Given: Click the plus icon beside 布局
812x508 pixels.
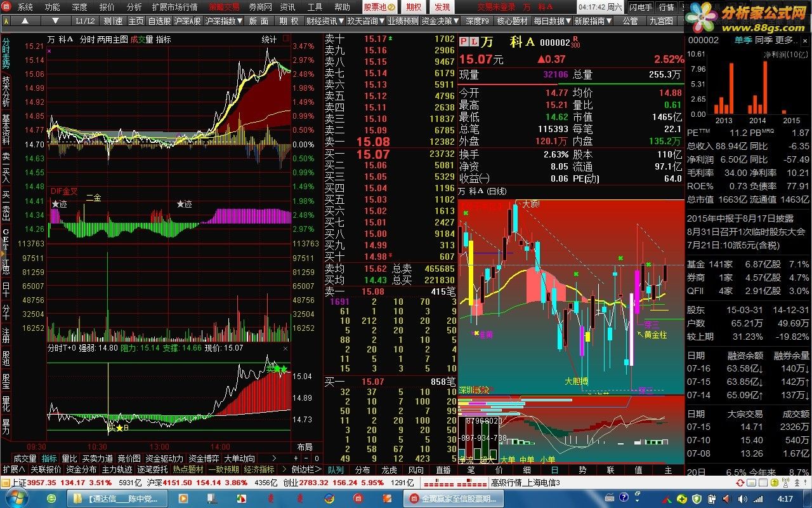Looking at the screenshot, I should click(296, 458).
